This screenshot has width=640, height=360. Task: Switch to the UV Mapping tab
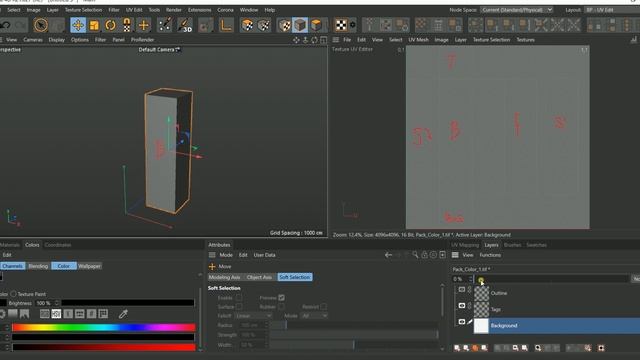(465, 245)
